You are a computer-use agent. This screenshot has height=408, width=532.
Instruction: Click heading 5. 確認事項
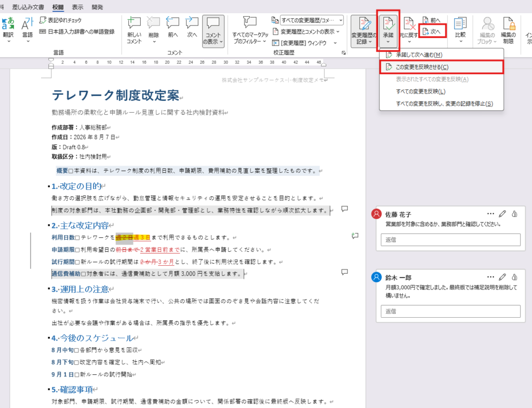click(x=72, y=389)
